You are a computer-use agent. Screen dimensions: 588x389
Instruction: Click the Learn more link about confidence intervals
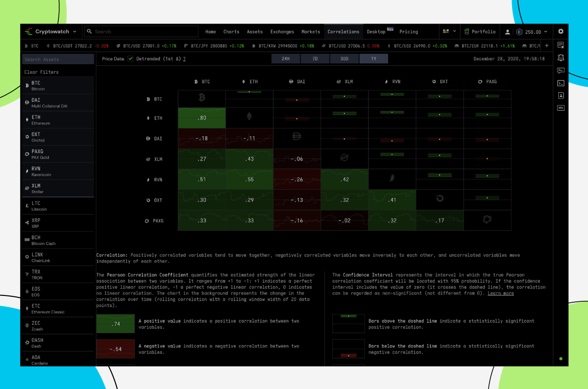click(x=500, y=293)
